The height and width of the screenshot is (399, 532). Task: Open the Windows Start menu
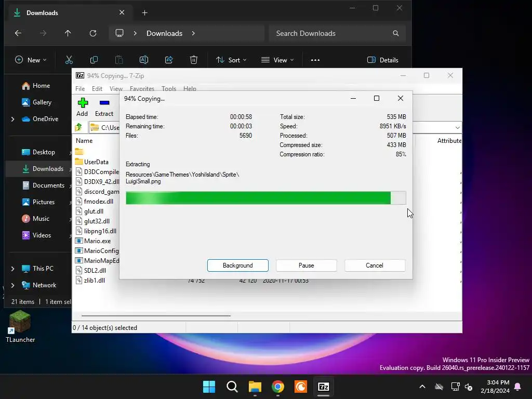click(x=209, y=387)
